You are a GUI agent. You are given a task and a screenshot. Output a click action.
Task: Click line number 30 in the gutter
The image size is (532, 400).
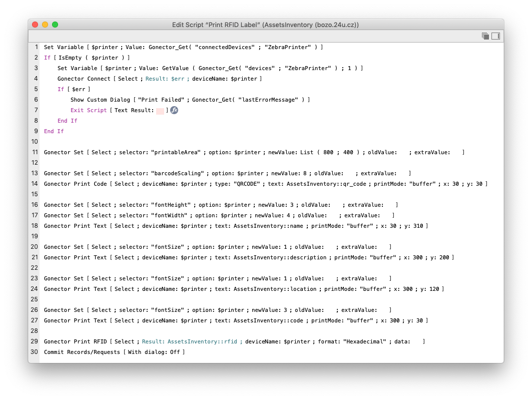pyautogui.click(x=35, y=352)
